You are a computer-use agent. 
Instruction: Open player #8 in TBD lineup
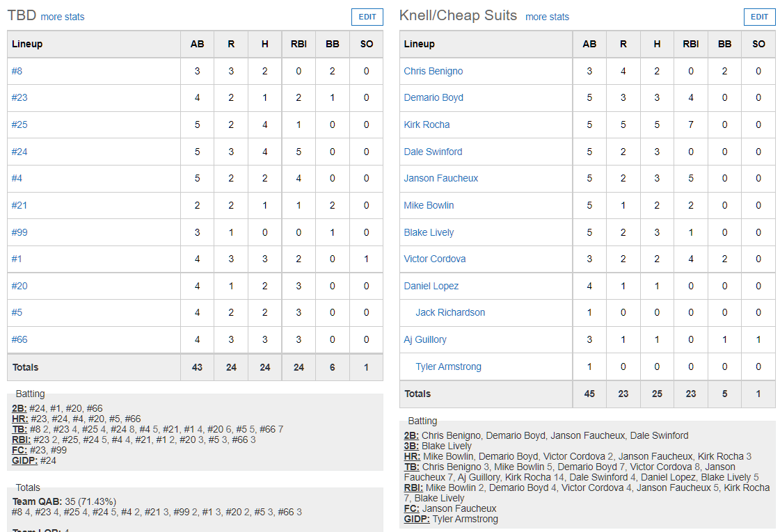(x=17, y=71)
